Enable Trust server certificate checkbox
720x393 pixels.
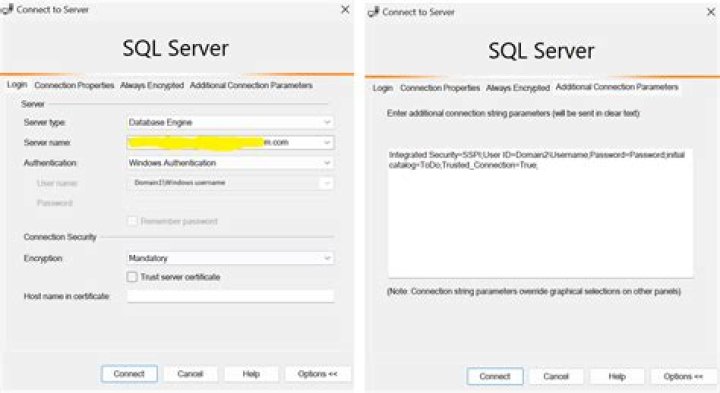(132, 277)
